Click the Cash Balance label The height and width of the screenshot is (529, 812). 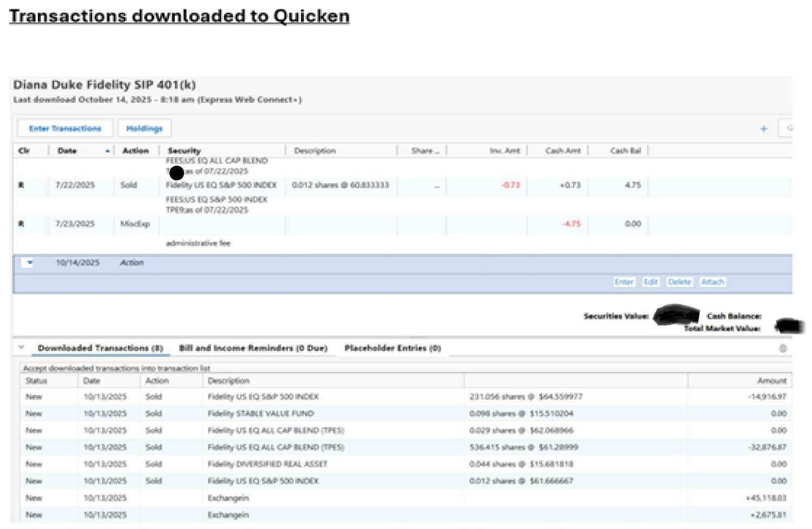coord(734,316)
